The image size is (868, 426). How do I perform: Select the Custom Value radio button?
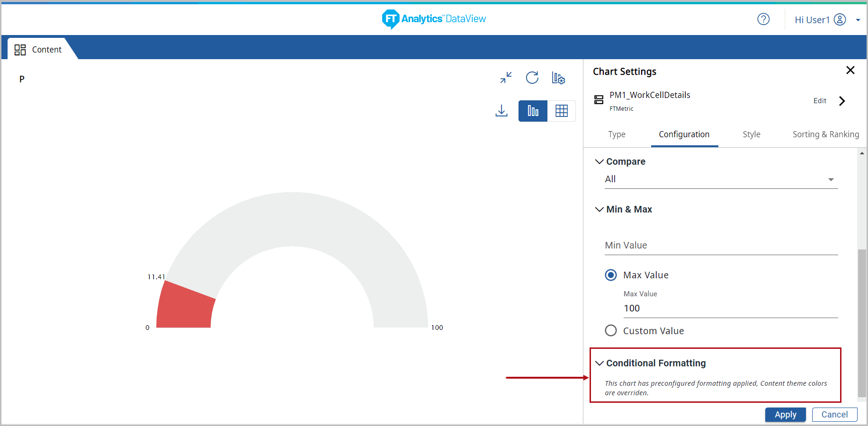point(611,330)
